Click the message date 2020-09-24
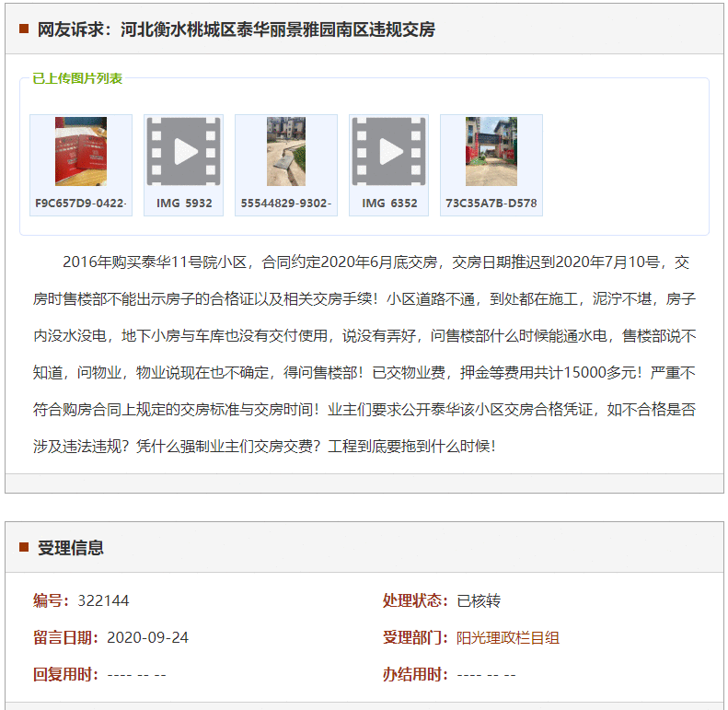Viewport: 728px width, 710px height. (x=147, y=637)
